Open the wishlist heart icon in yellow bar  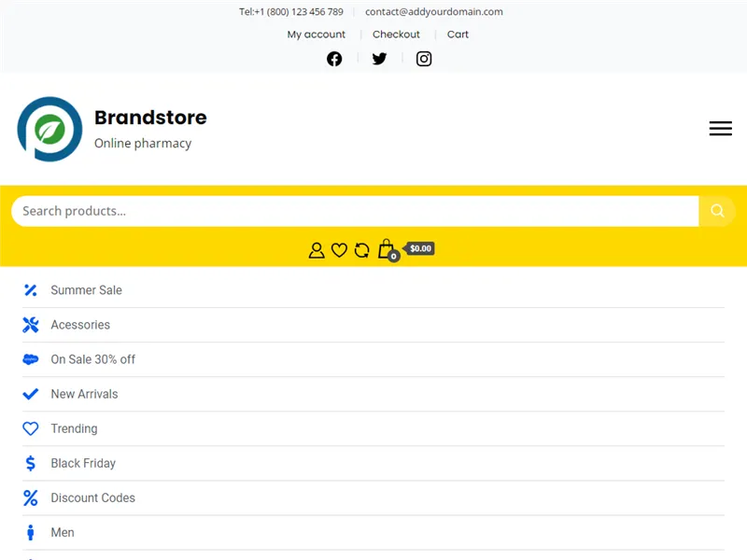339,250
